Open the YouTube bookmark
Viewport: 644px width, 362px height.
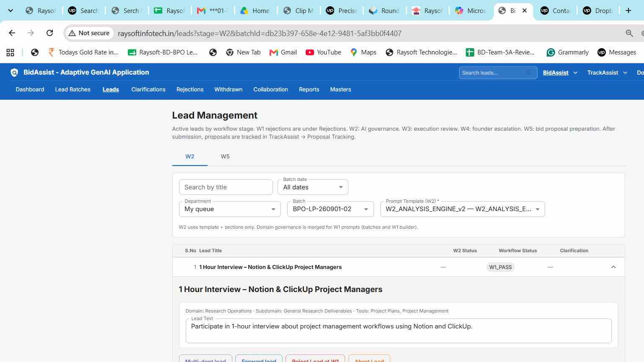pos(323,52)
